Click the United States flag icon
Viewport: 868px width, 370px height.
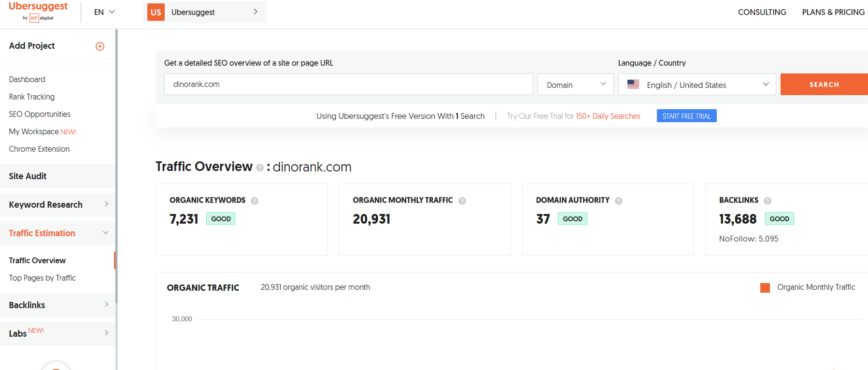(x=633, y=84)
